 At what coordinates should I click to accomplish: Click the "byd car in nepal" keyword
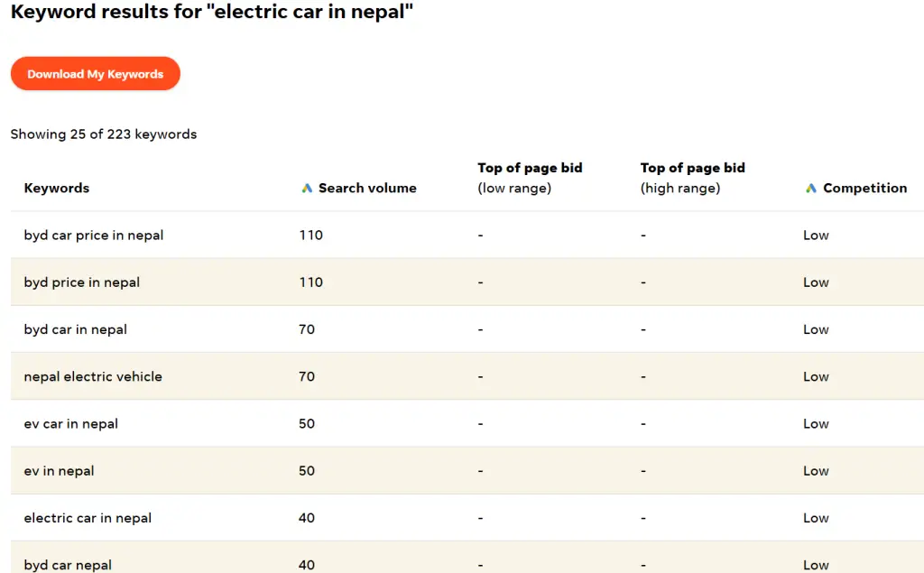click(x=76, y=329)
